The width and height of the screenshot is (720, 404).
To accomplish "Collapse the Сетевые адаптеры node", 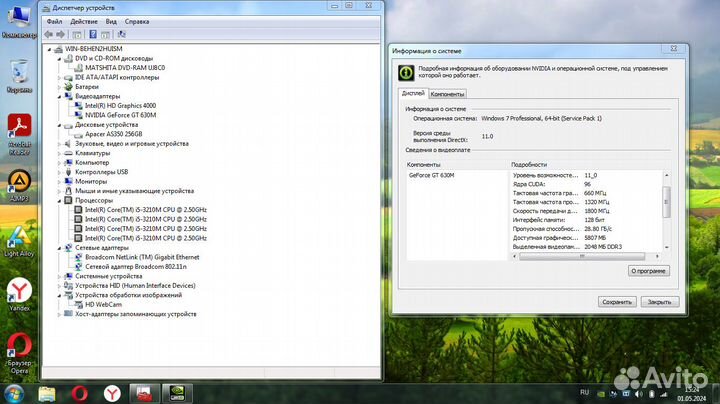I will pyautogui.click(x=59, y=248).
